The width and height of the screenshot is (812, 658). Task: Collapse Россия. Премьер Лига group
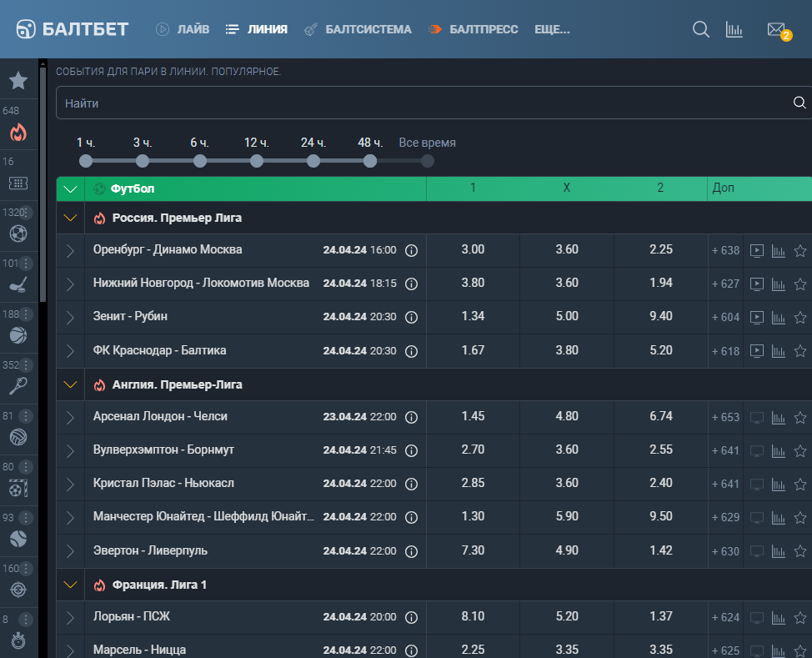tap(70, 218)
